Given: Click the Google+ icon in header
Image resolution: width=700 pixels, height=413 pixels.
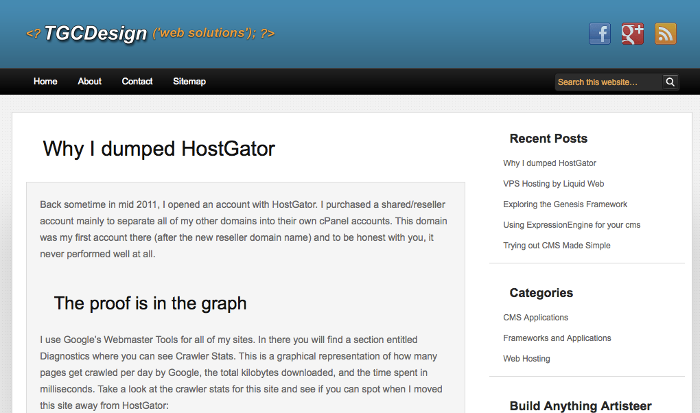Looking at the screenshot, I should (632, 33).
